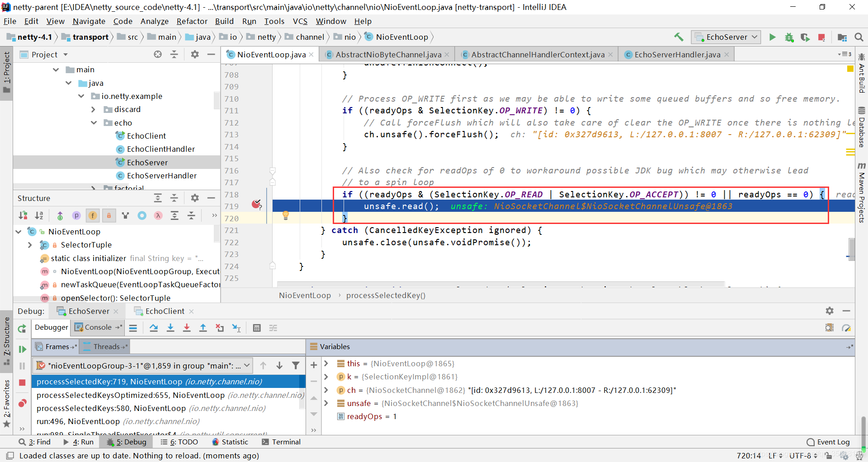Open the Event Log button in status bar
This screenshot has width=868, height=462.
pyautogui.click(x=828, y=442)
